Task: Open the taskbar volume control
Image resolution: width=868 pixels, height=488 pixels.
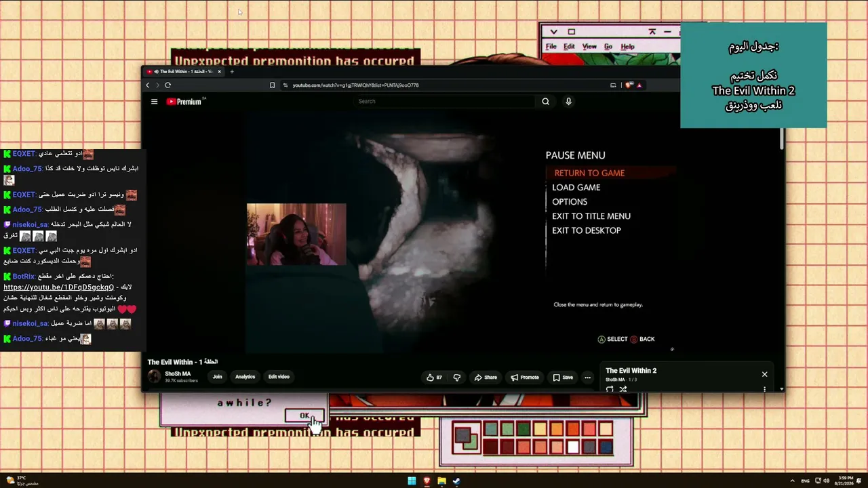Action: 826,481
